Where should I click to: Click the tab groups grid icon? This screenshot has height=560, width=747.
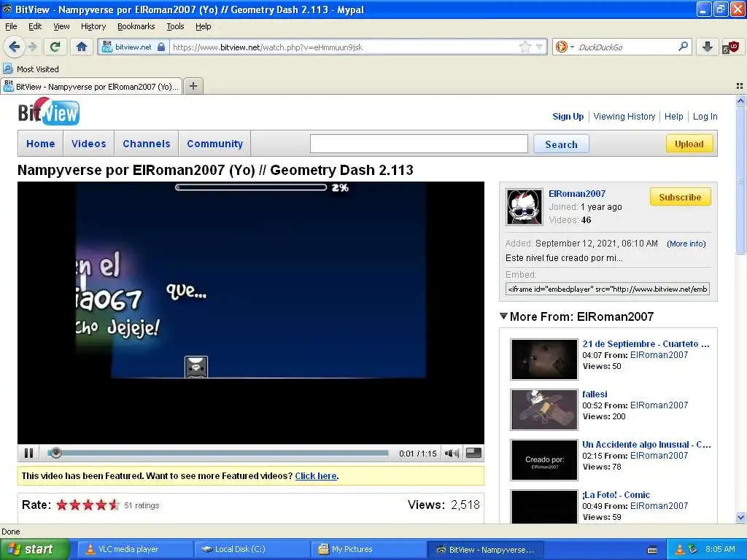pos(740,86)
